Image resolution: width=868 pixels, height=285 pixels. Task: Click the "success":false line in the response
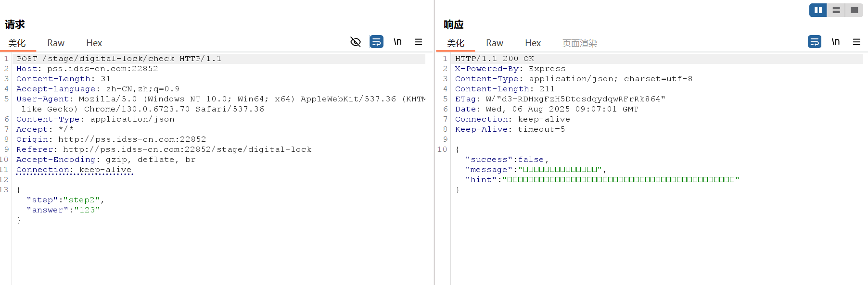[507, 160]
